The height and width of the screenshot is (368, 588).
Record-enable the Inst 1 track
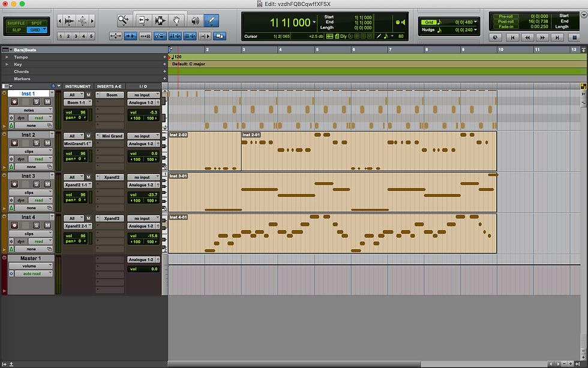tap(14, 101)
